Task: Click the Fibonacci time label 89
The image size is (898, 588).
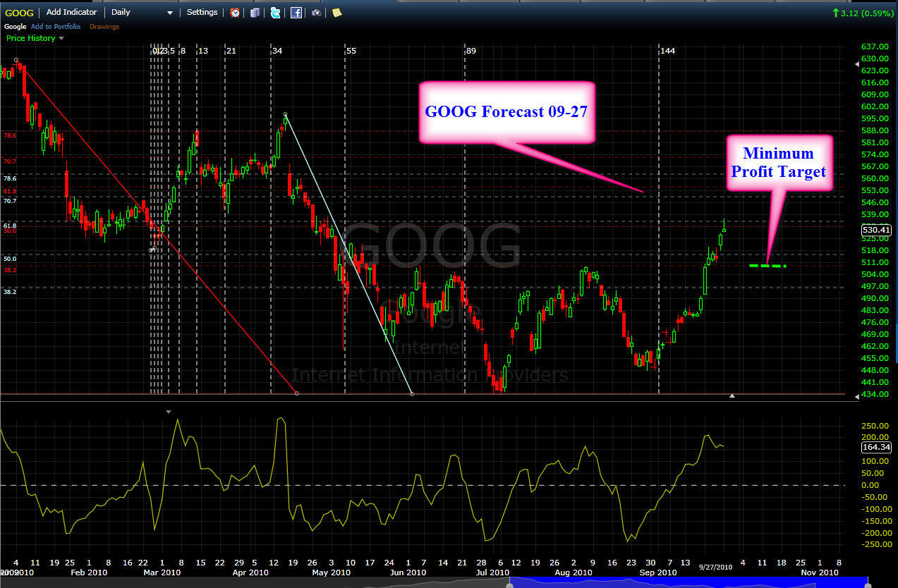Action: [471, 51]
